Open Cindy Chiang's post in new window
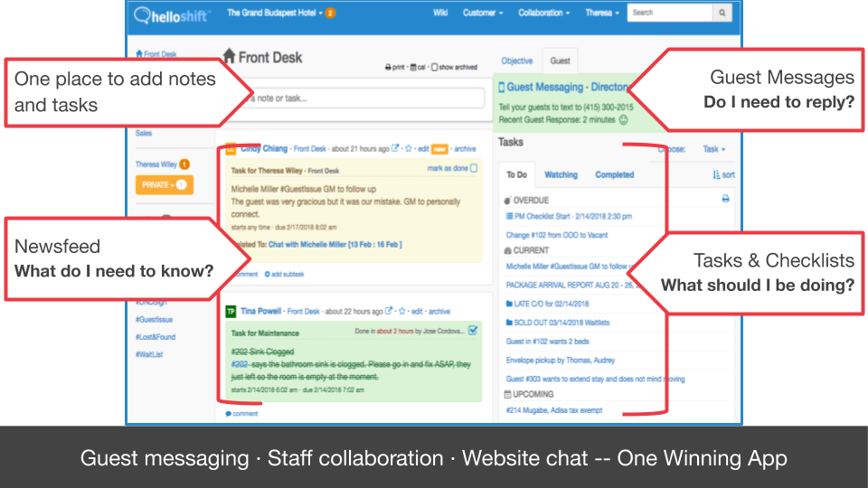868x488 pixels. point(397,149)
